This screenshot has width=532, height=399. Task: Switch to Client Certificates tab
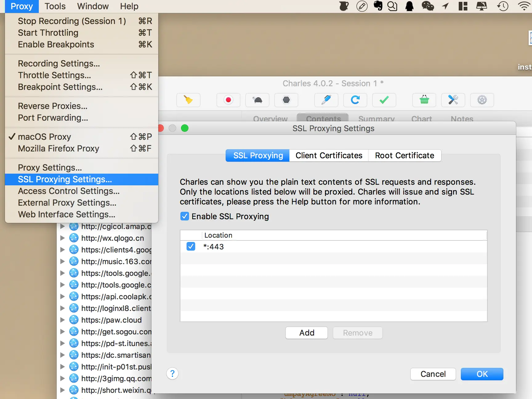[x=329, y=155]
